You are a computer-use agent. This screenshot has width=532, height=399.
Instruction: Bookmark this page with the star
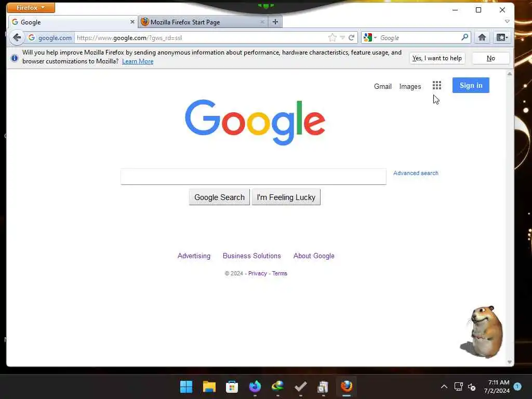[332, 37]
